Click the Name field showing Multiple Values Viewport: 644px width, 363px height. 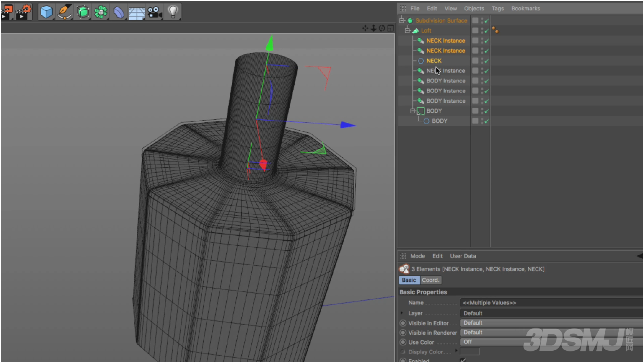click(552, 303)
